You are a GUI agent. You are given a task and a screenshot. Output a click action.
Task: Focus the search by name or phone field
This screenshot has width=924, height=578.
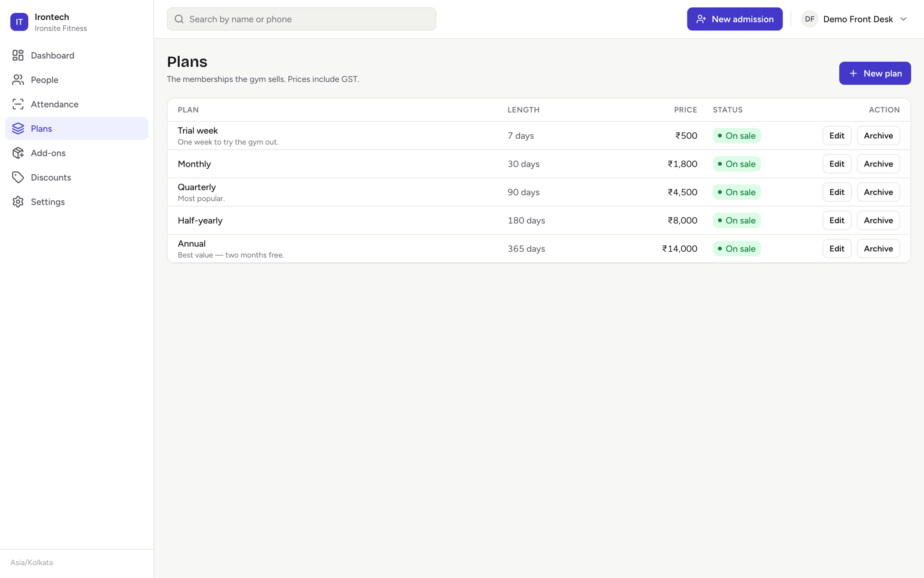point(302,19)
